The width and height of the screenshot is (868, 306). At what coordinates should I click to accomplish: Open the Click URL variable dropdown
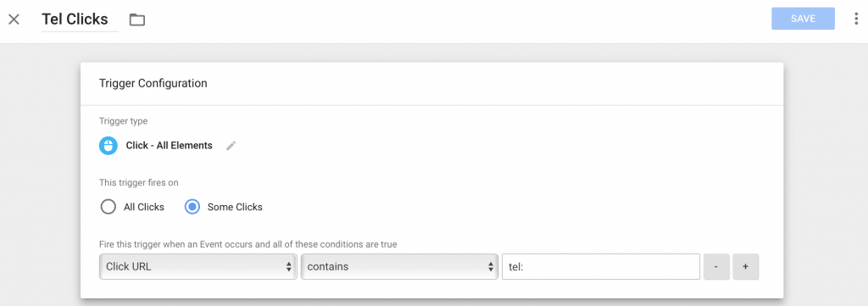coord(198,267)
